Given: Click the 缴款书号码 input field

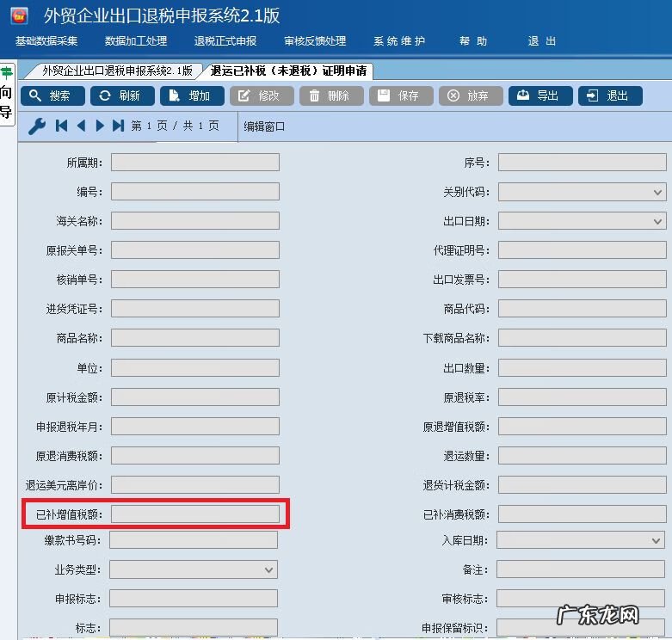Looking at the screenshot, I should (x=194, y=540).
